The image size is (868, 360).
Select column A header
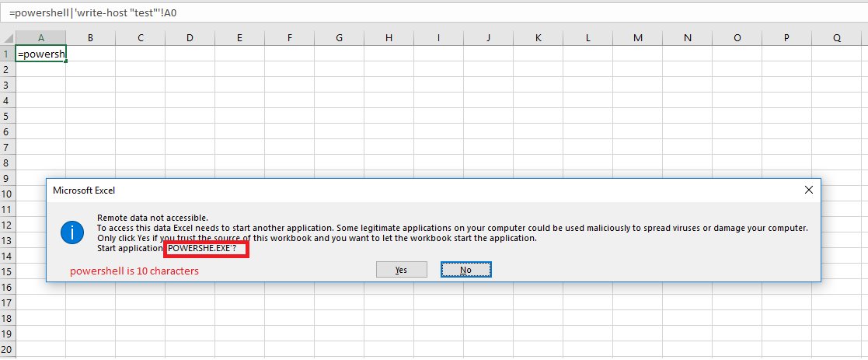(41, 37)
